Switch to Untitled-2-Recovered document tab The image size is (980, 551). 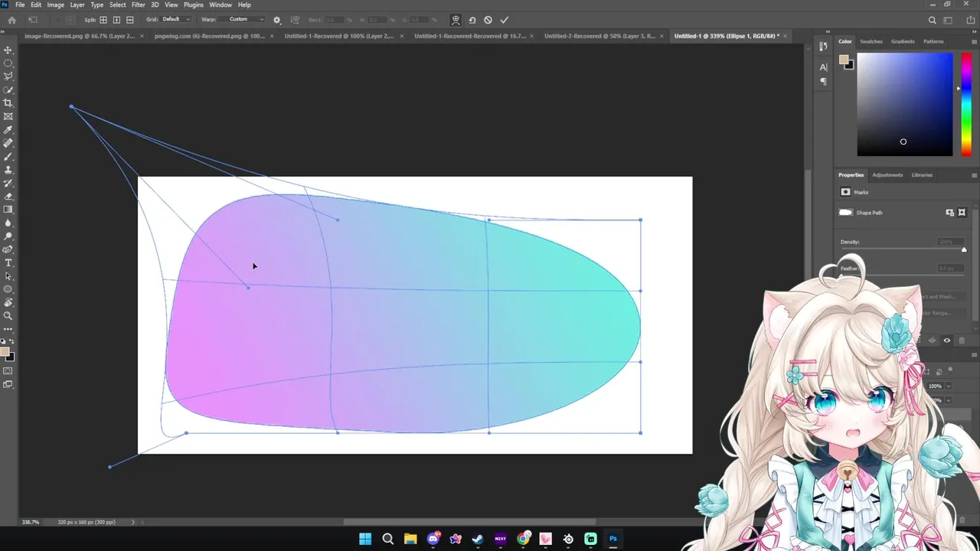coord(599,36)
